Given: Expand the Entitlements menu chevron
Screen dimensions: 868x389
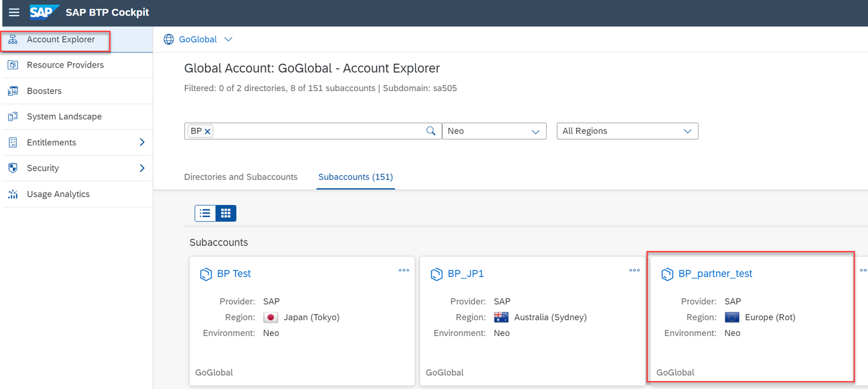Looking at the screenshot, I should pos(142,142).
